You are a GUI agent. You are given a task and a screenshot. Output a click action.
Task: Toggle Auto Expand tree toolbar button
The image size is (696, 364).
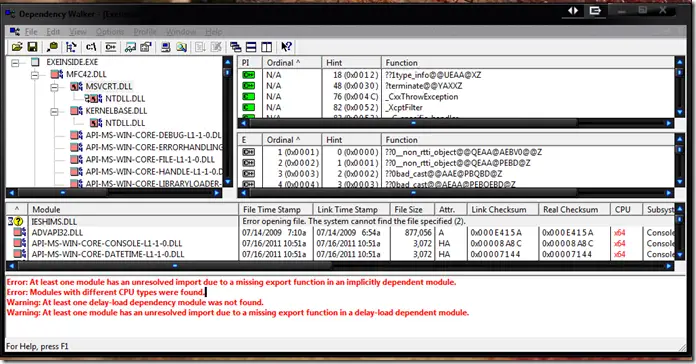coord(71,47)
